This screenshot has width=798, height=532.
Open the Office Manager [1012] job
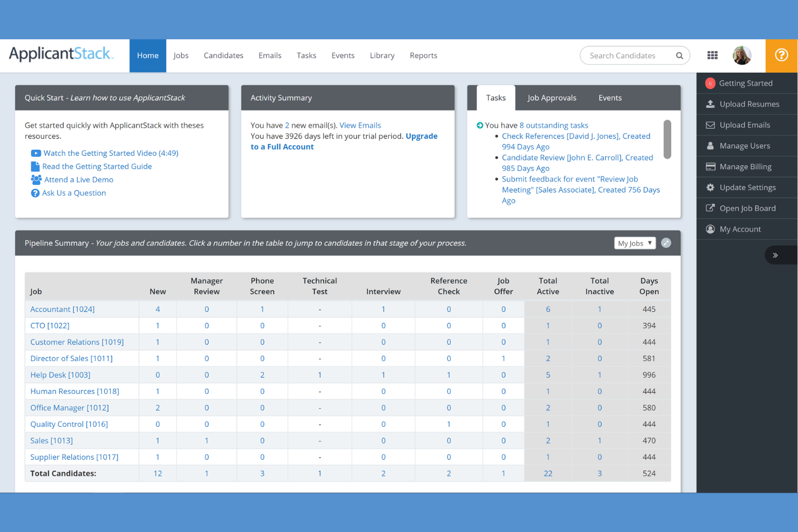coord(70,408)
